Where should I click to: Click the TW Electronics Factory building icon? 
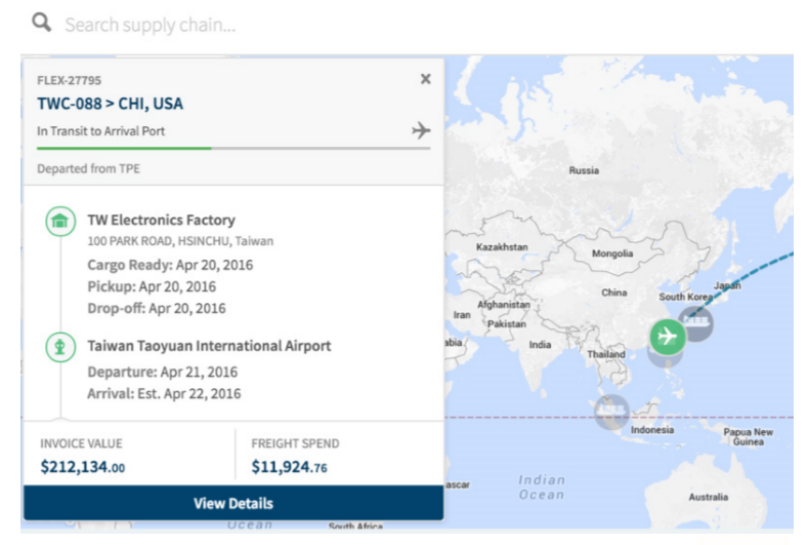click(x=60, y=221)
